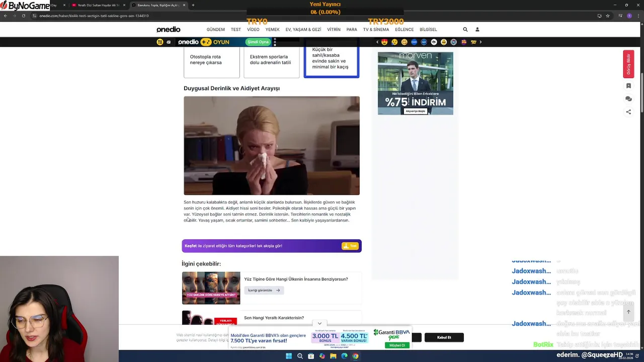Collapse the bottom ad with the chevron
Screen dimensions: 644x362
[x=319, y=324]
